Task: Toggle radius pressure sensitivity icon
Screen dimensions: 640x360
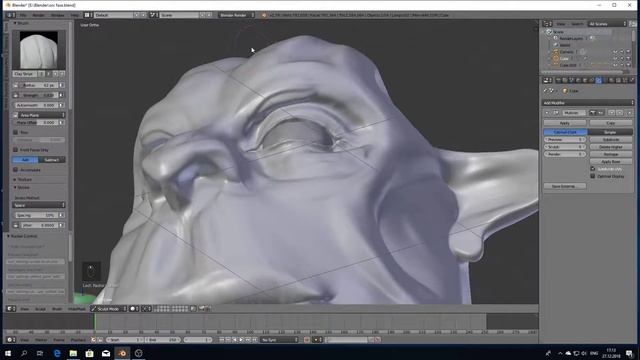Action: 62,85
